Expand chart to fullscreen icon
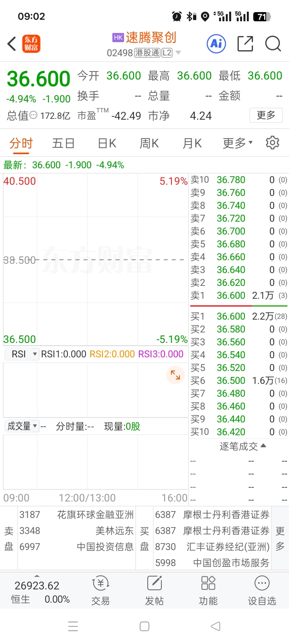 175,375
